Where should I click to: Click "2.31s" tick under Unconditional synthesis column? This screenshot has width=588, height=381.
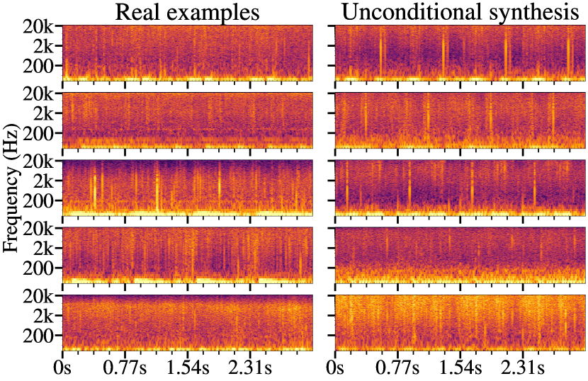(x=522, y=368)
